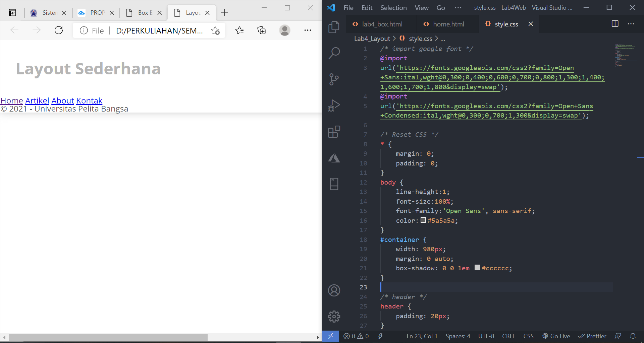Screen dimensions: 644x343
Task: Open the Manage gear menu
Action: tap(334, 316)
